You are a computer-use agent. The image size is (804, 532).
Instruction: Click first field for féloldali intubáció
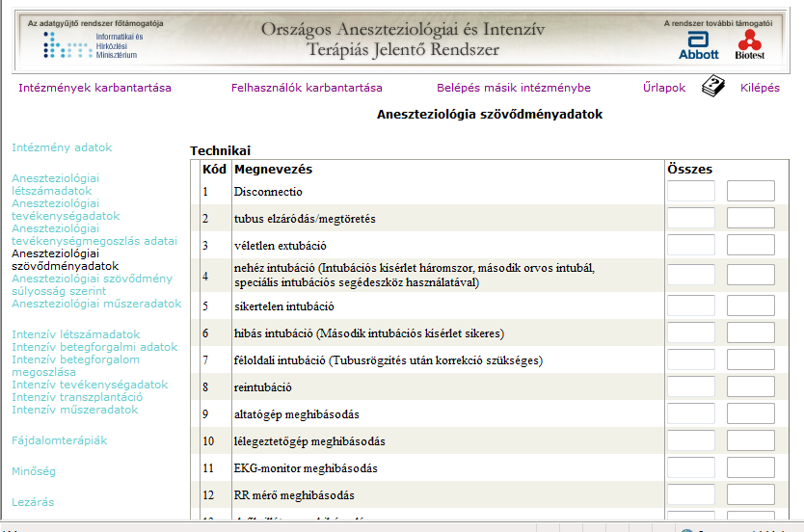tap(690, 359)
